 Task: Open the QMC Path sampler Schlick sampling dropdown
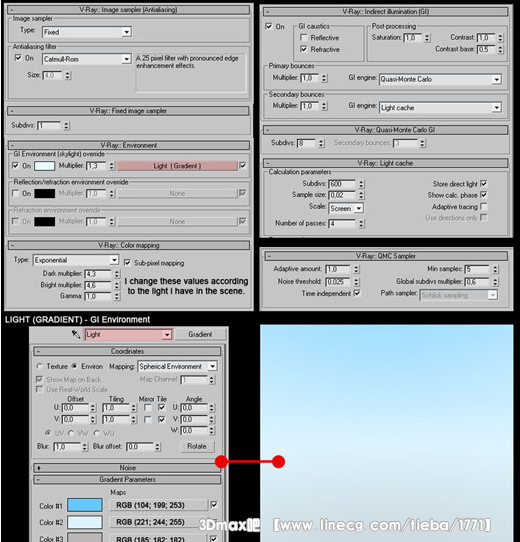pos(493,295)
